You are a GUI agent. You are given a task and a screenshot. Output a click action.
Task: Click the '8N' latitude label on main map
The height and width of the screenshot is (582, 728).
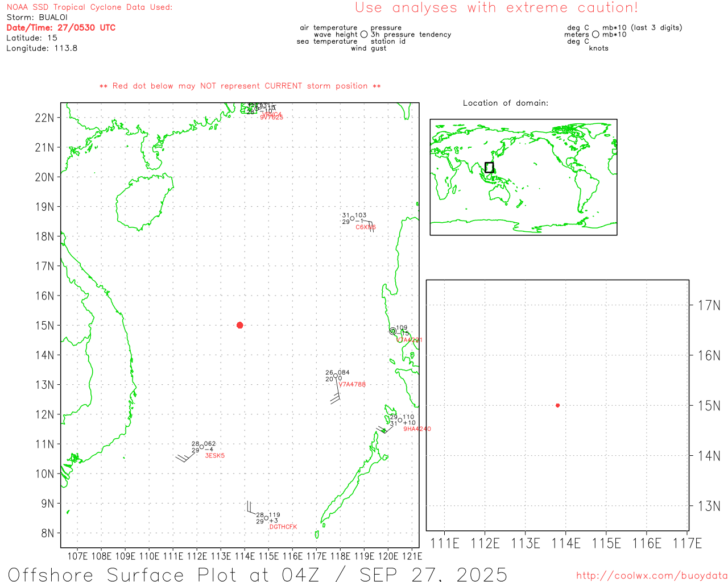click(x=48, y=533)
